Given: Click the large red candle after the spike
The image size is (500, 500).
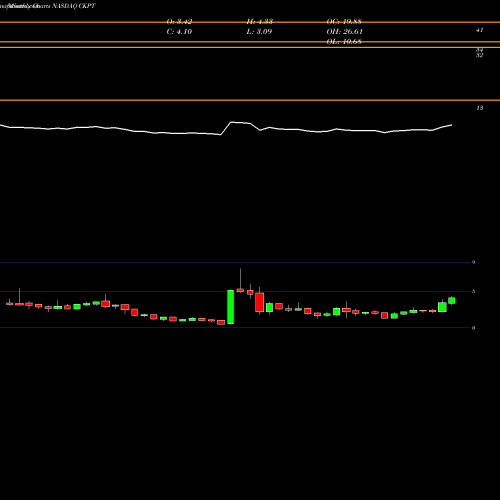Looking at the screenshot, I should [260, 302].
